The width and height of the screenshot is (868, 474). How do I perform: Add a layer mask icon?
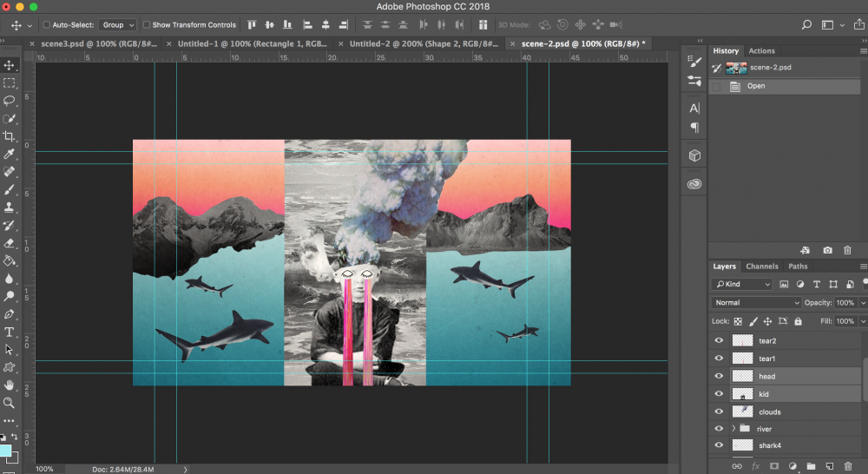tap(774, 466)
